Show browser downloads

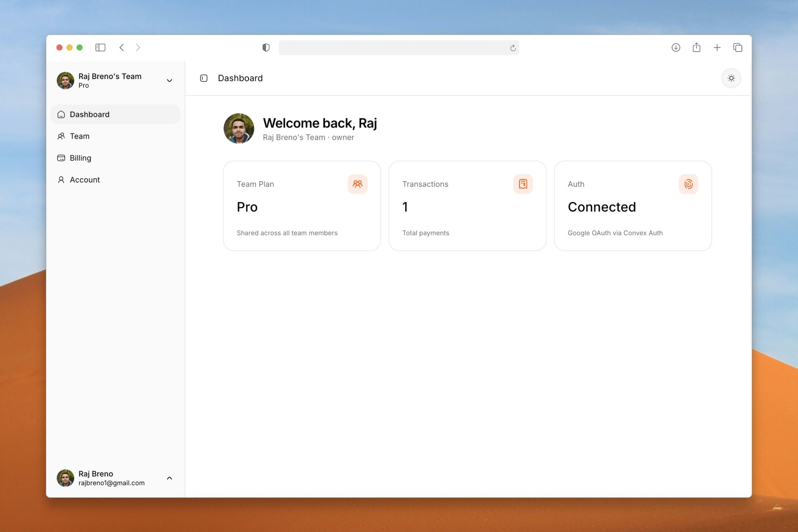pos(676,47)
